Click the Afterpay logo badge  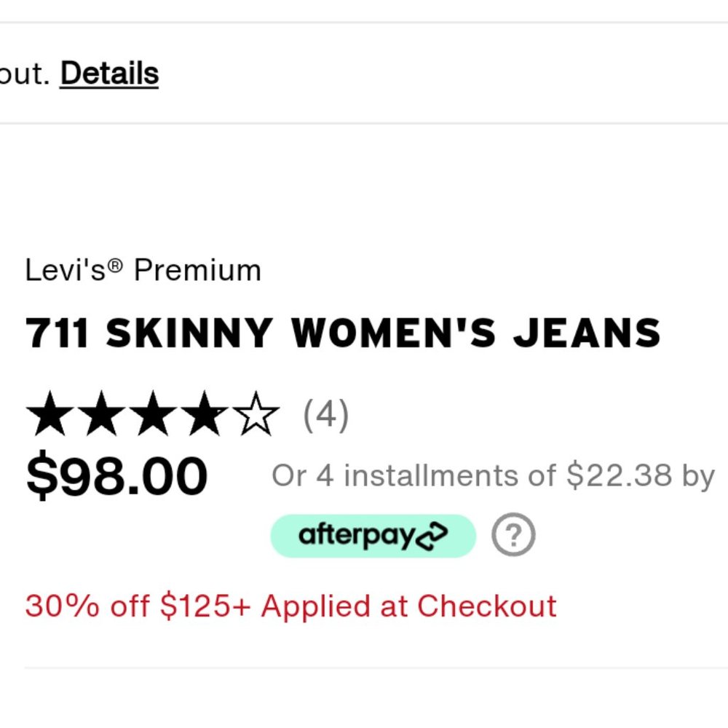[x=372, y=534]
